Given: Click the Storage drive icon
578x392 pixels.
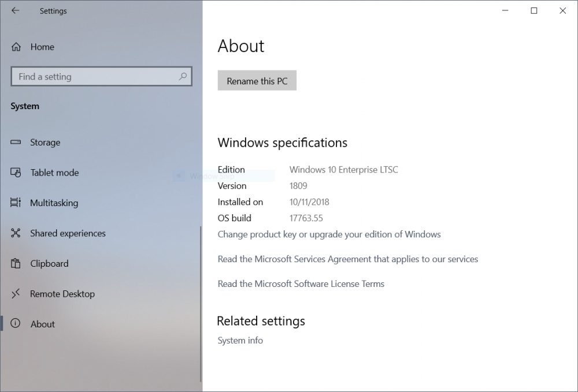Looking at the screenshot, I should point(16,142).
